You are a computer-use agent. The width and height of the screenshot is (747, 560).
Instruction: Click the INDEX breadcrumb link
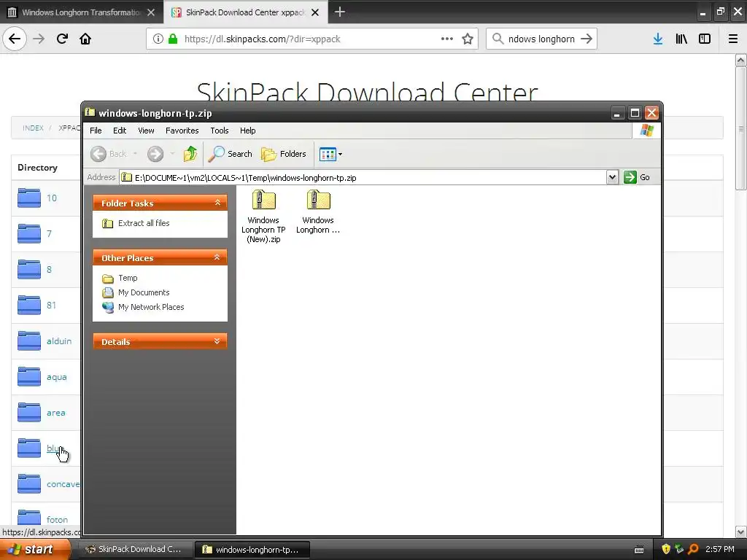33,128
